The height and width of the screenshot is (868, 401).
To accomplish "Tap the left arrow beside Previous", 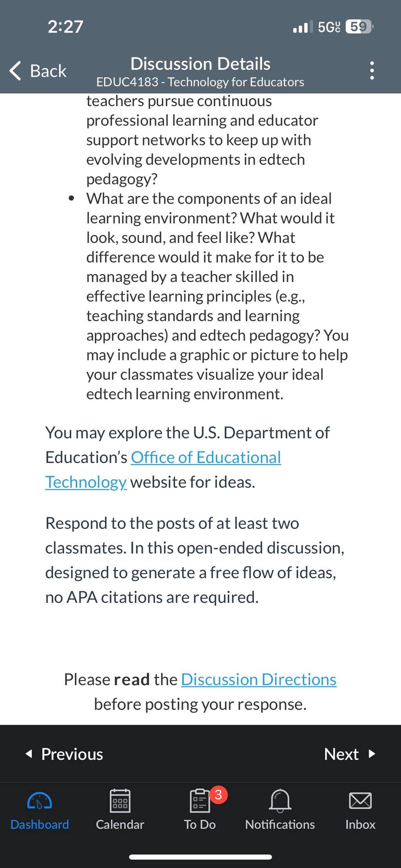I will [x=29, y=754].
